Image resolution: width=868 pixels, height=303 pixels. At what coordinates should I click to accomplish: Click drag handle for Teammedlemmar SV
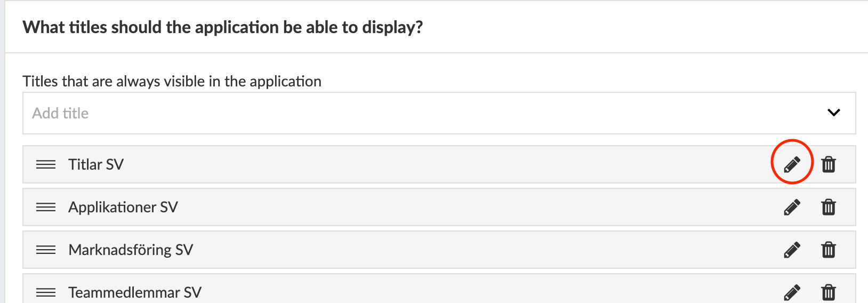click(x=46, y=292)
